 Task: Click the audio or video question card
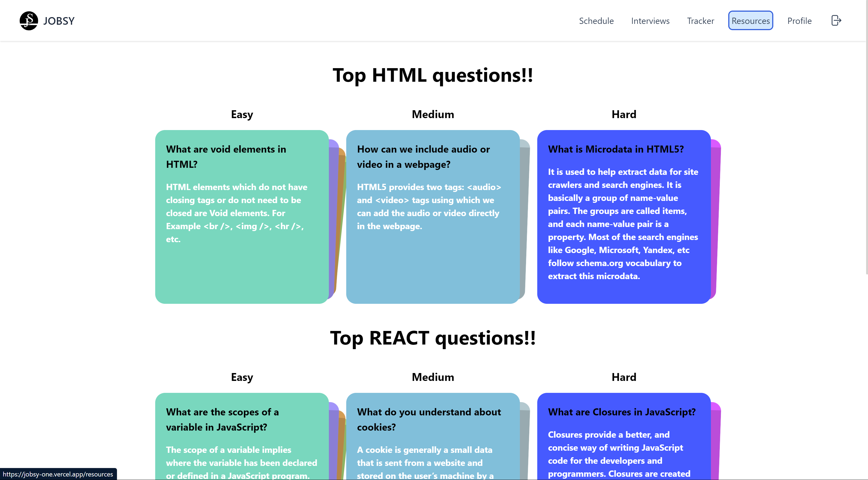433,217
